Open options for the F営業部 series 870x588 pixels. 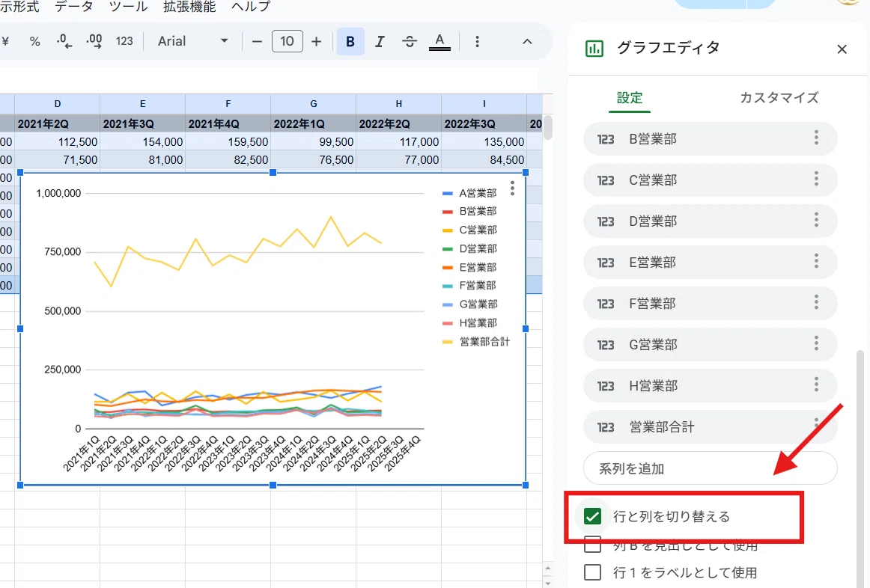click(816, 302)
